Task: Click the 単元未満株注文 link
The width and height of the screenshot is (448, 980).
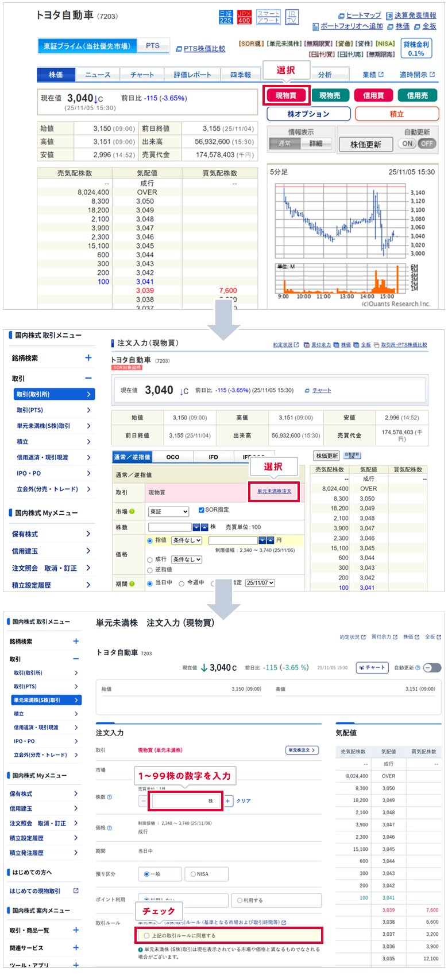Action: point(274,492)
